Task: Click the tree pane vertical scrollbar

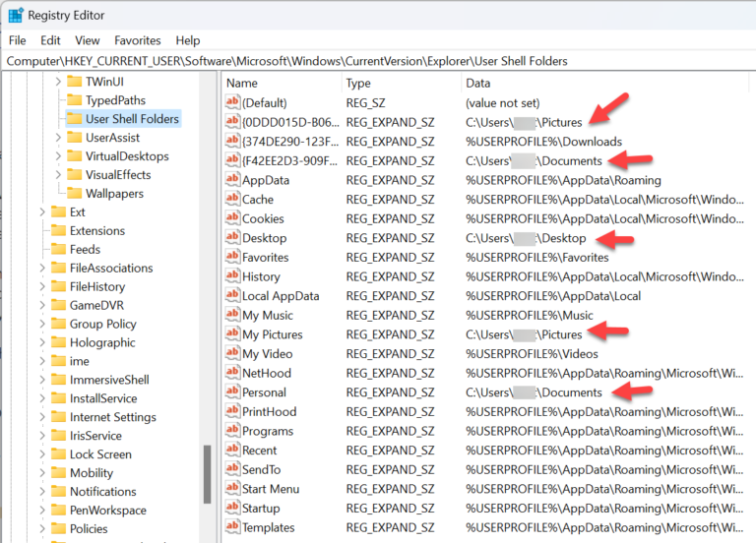Action: pyautogui.click(x=207, y=474)
